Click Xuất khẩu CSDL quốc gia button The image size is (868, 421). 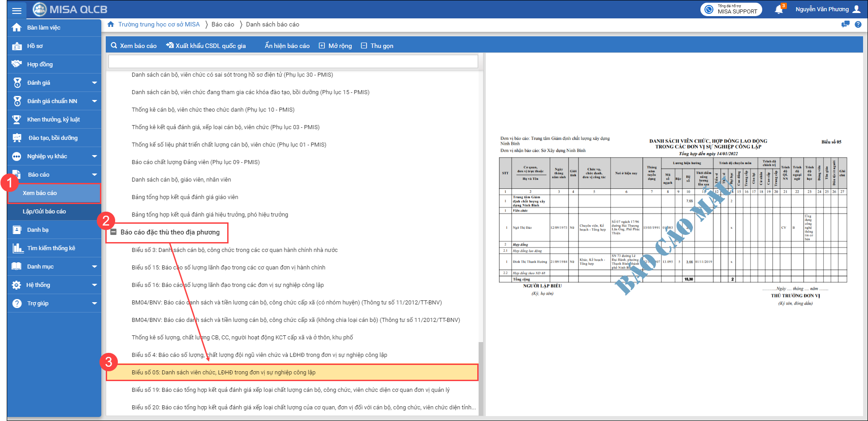coord(206,46)
